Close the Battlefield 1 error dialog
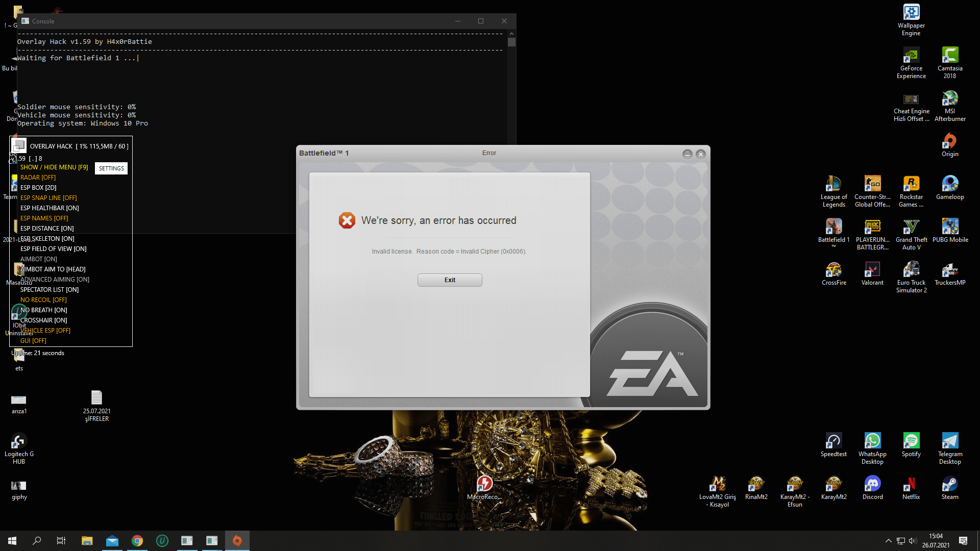 point(701,154)
